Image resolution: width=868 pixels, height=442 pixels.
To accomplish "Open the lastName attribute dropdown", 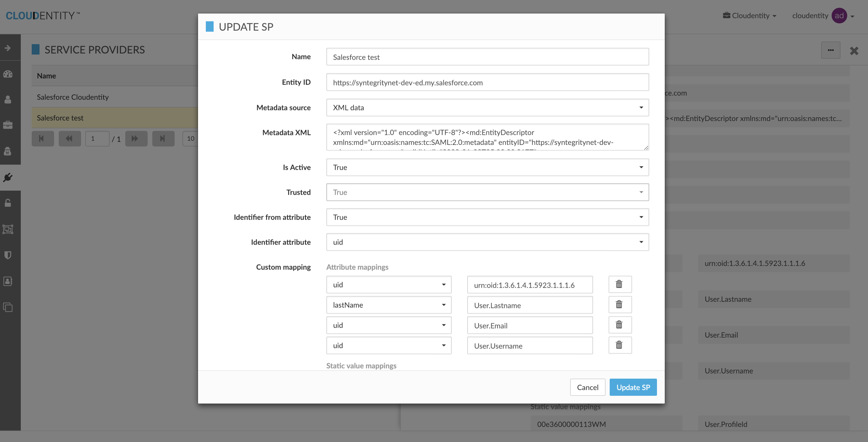I will (389, 305).
